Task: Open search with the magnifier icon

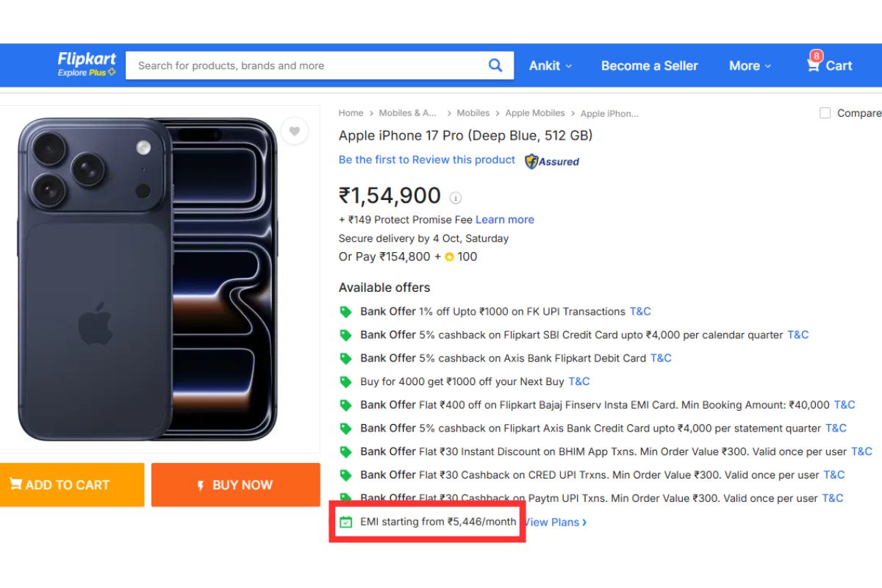Action: tap(495, 65)
